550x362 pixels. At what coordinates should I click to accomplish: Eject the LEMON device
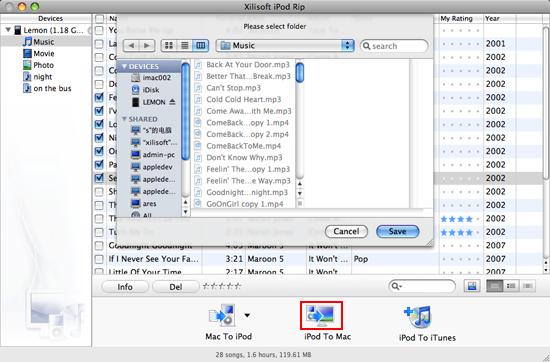(172, 102)
